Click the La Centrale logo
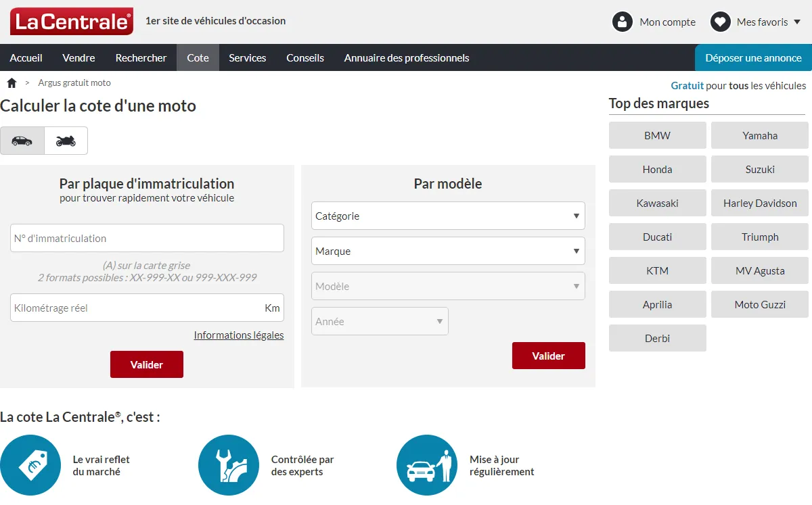This screenshot has width=812, height=505. coord(72,22)
